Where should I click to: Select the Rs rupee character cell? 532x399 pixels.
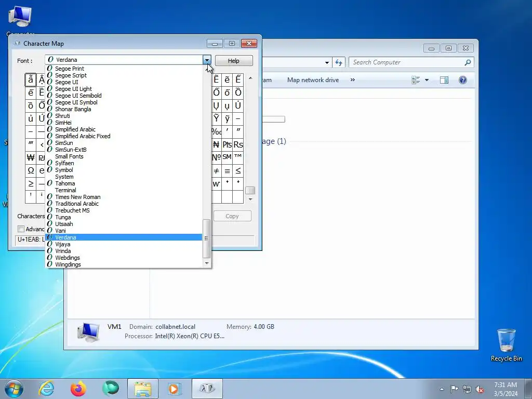coord(238,144)
